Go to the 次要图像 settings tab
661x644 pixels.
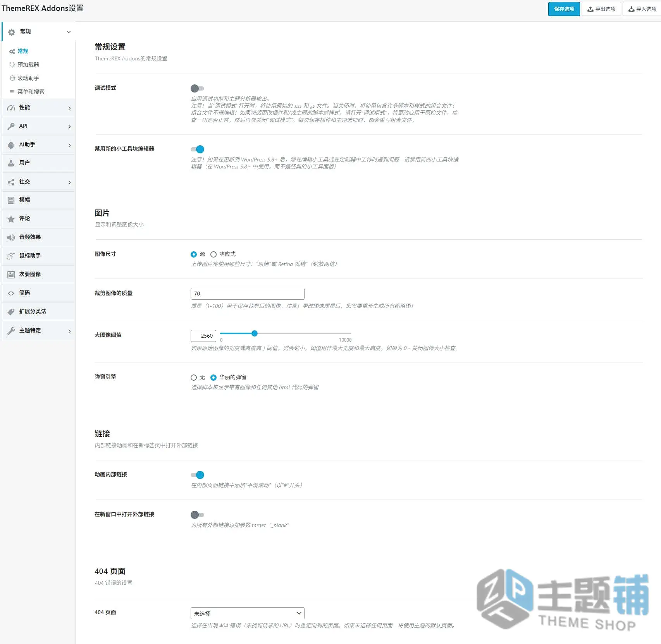(x=38, y=275)
